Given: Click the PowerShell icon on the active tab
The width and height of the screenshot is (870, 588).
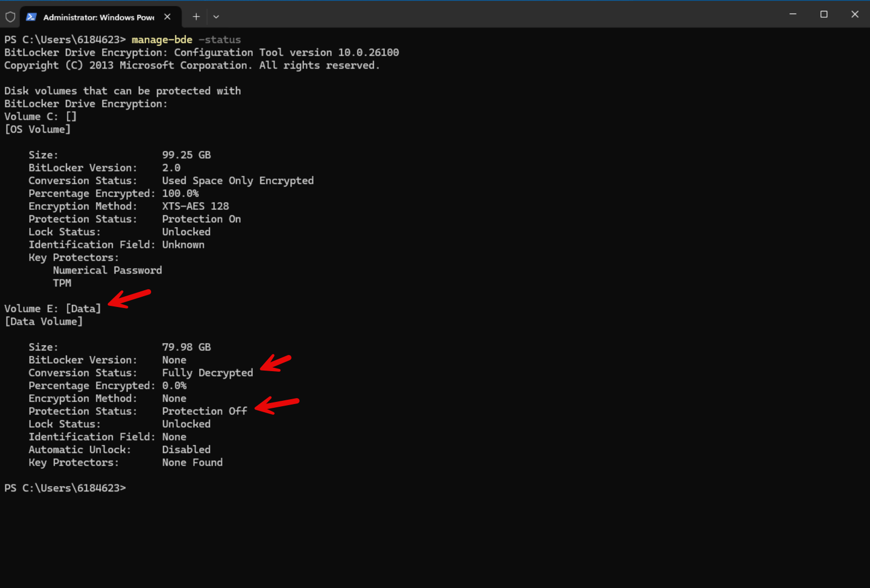Looking at the screenshot, I should (x=31, y=17).
